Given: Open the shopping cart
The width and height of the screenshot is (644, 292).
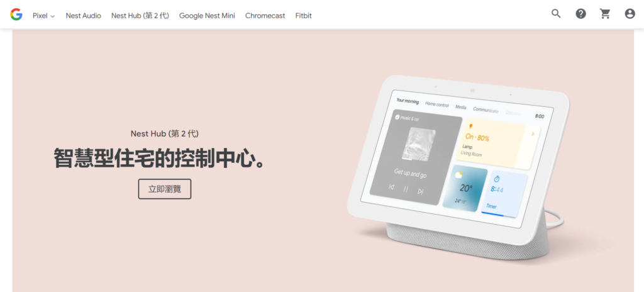Looking at the screenshot, I should coord(605,14).
